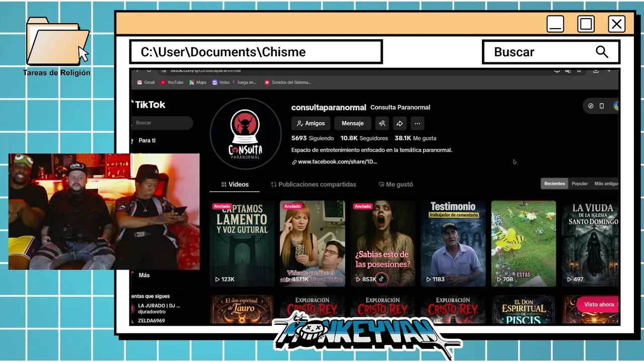644x362 pixels.
Task: Click the compass icon in the floating pill
Action: point(591,106)
